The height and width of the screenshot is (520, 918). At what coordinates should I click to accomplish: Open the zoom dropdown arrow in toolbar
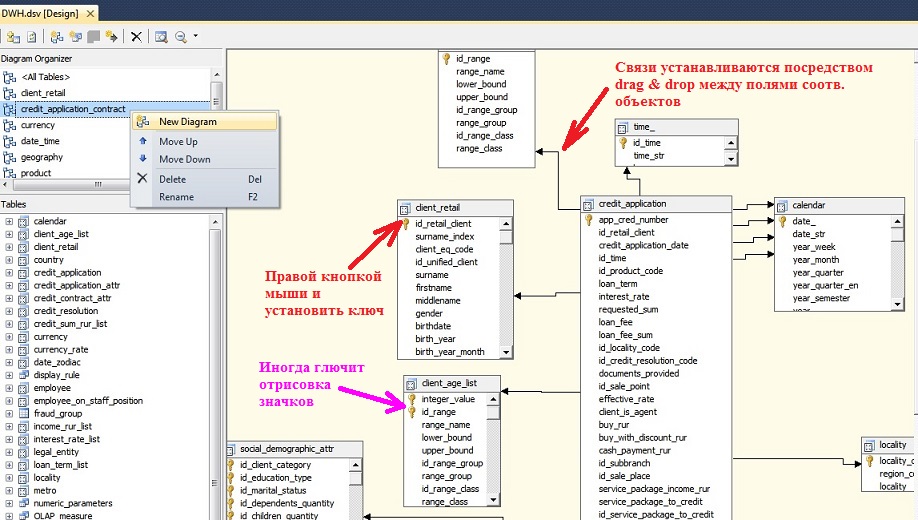click(x=196, y=36)
